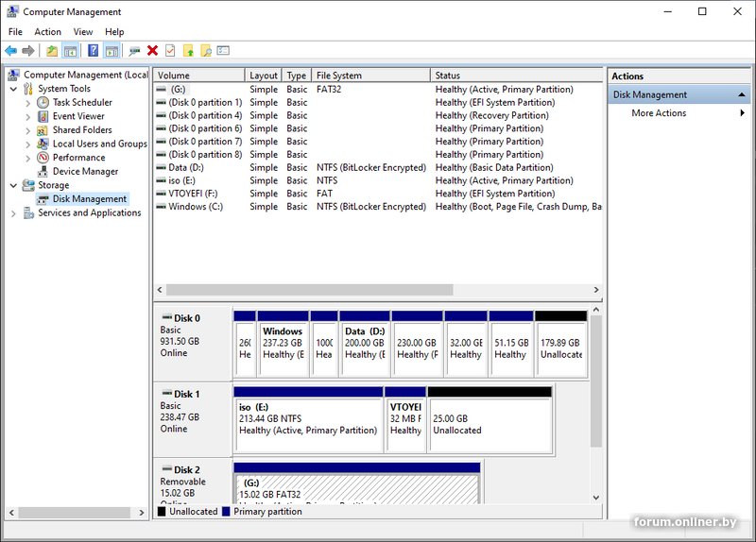
Task: Click the Computer Management root icon
Action: pos(13,75)
